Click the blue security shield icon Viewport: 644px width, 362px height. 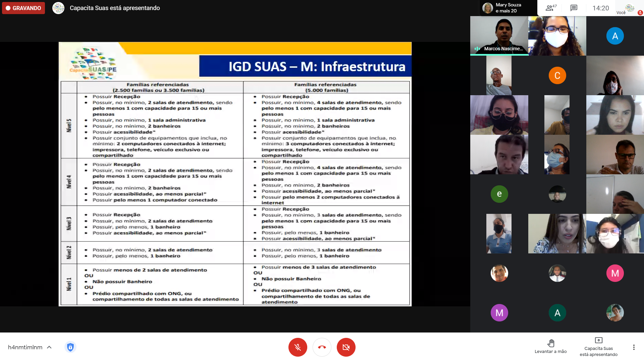point(70,347)
